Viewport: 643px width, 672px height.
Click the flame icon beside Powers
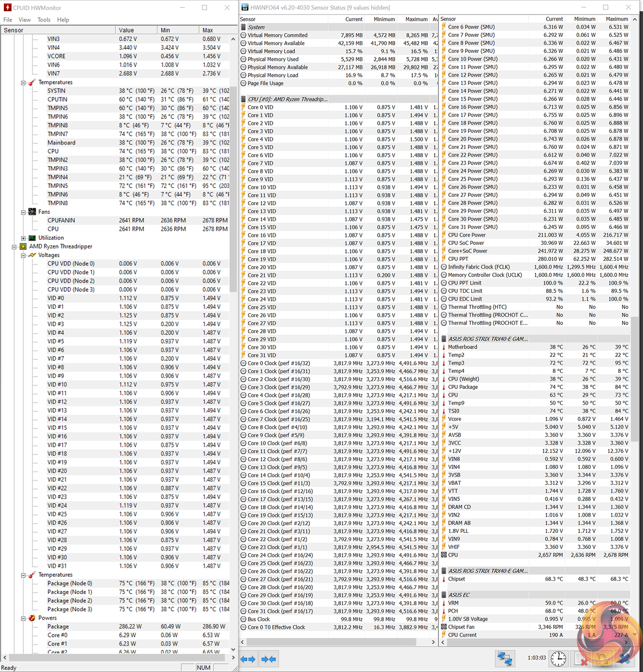coord(32,618)
